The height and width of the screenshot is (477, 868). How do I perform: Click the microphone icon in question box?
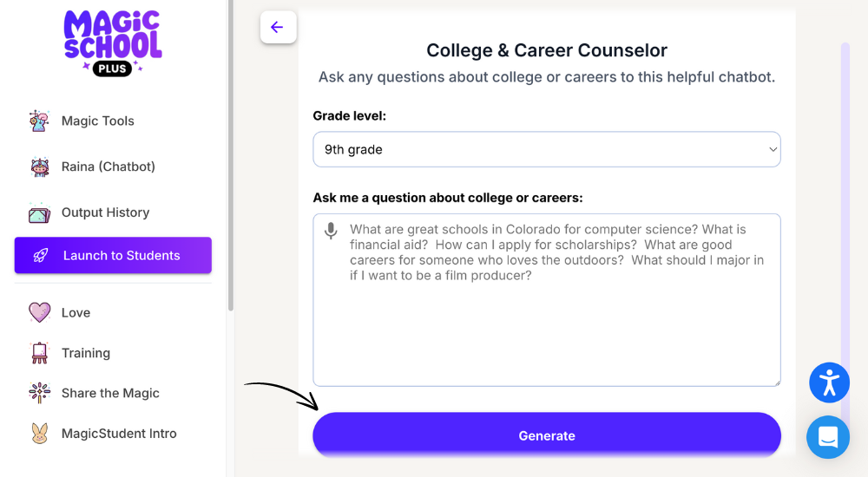pyautogui.click(x=331, y=230)
